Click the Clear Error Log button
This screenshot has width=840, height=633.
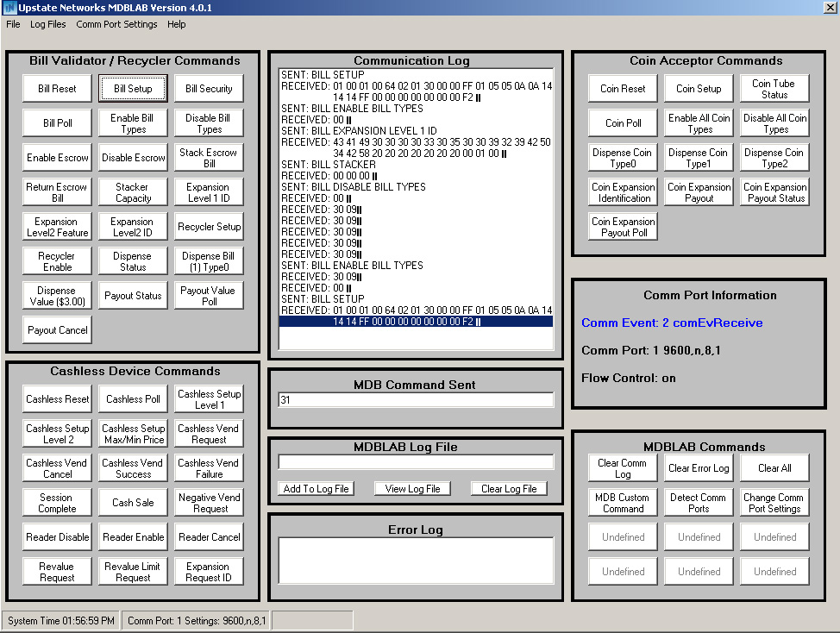click(699, 468)
